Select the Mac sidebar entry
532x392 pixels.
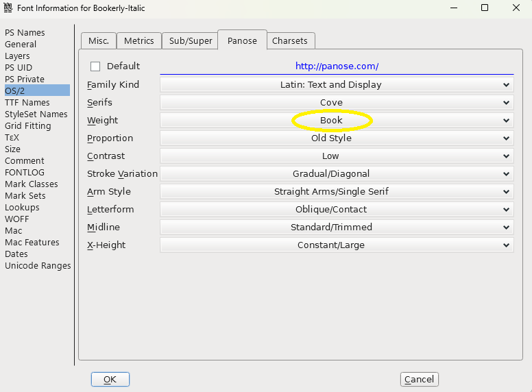click(14, 230)
